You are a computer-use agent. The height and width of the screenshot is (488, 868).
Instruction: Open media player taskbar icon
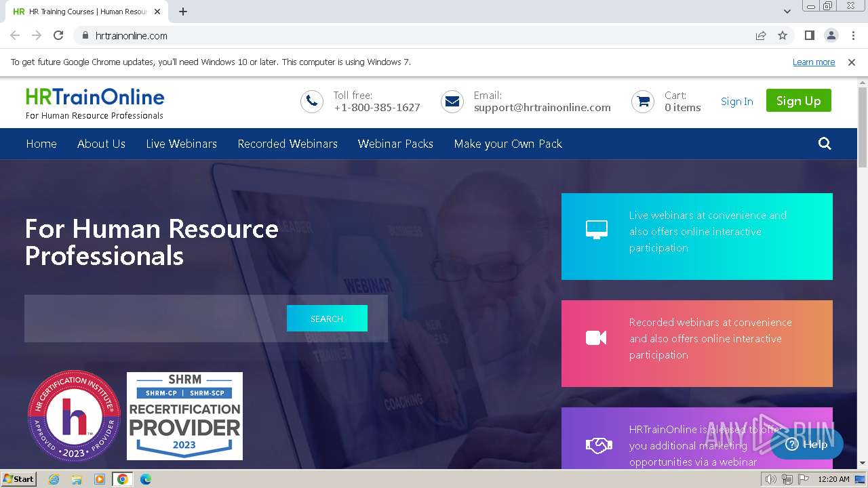click(100, 479)
